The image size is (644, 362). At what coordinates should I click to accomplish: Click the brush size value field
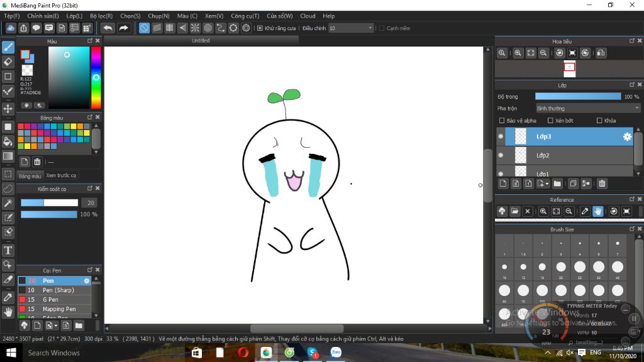[x=91, y=203]
